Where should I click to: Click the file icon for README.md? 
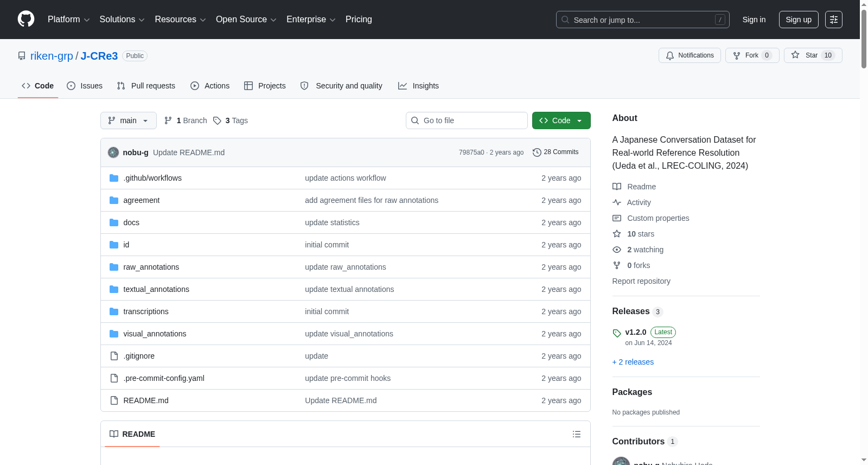click(x=114, y=400)
